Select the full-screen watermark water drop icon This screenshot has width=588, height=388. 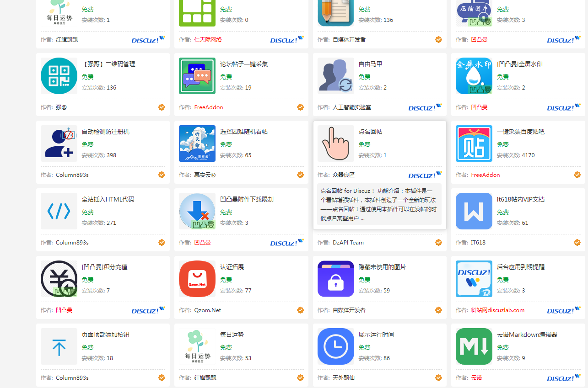click(x=474, y=76)
